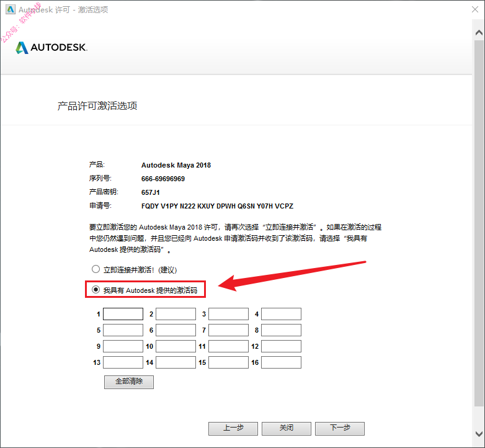
Task: Click the Autodesk logo in header
Action: click(x=51, y=47)
